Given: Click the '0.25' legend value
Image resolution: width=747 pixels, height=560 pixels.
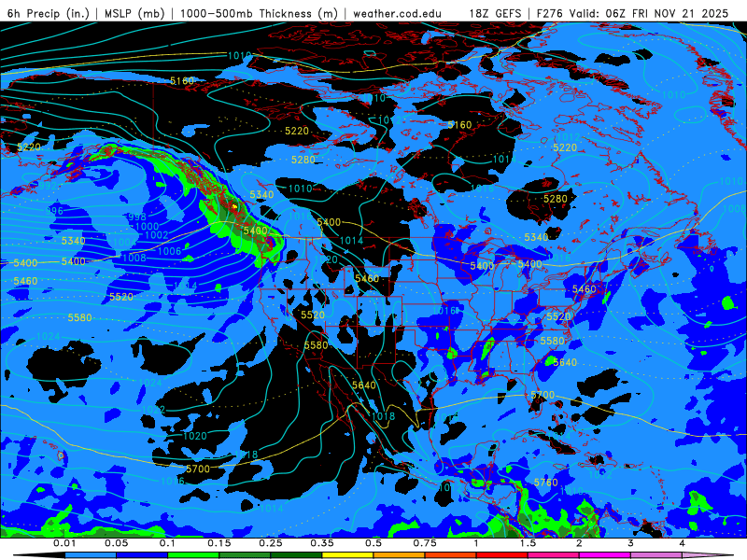Looking at the screenshot, I should [271, 543].
